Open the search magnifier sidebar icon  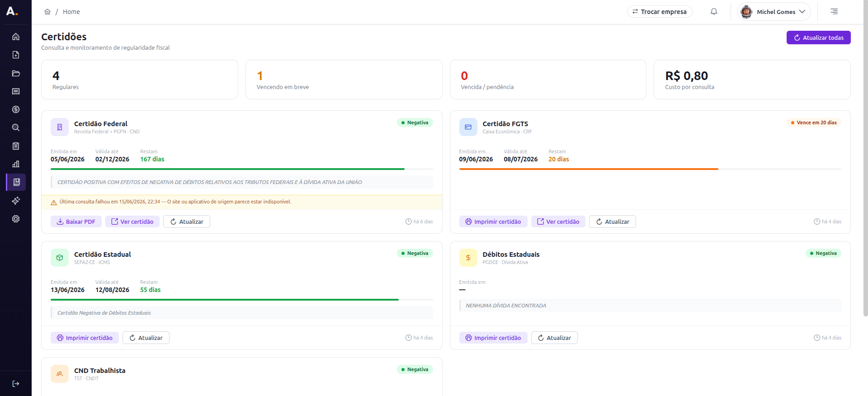coord(16,127)
